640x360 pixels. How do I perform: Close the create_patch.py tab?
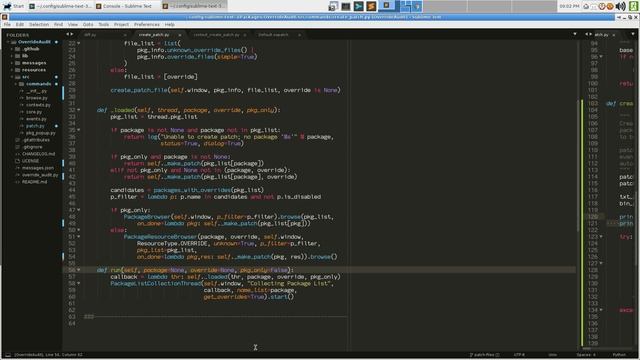point(180,35)
